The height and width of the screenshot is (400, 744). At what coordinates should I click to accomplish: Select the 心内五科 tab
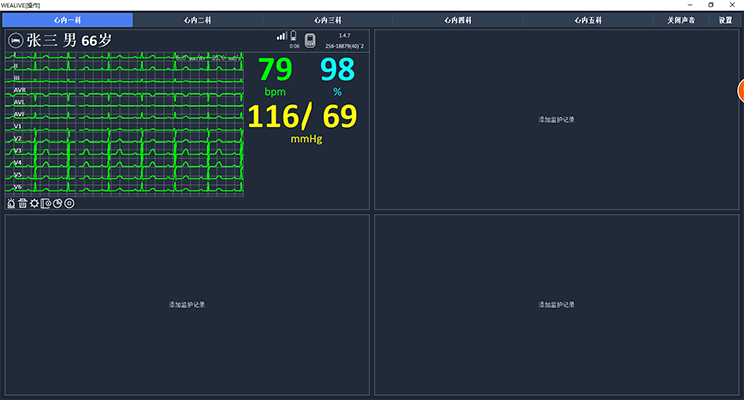click(588, 20)
